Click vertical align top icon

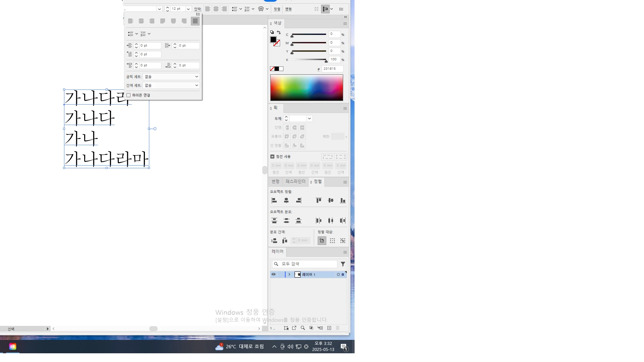coord(319,200)
